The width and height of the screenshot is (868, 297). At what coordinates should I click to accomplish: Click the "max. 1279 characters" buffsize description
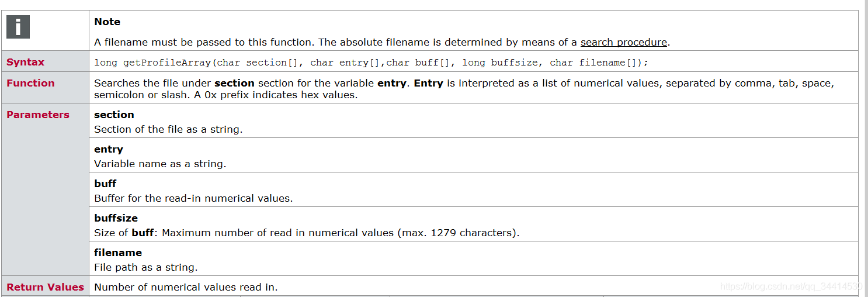457,233
